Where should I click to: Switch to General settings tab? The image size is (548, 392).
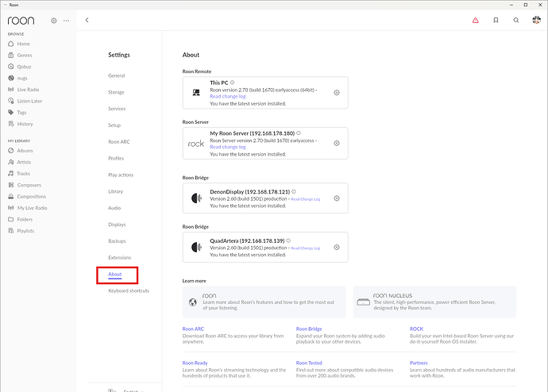point(117,75)
